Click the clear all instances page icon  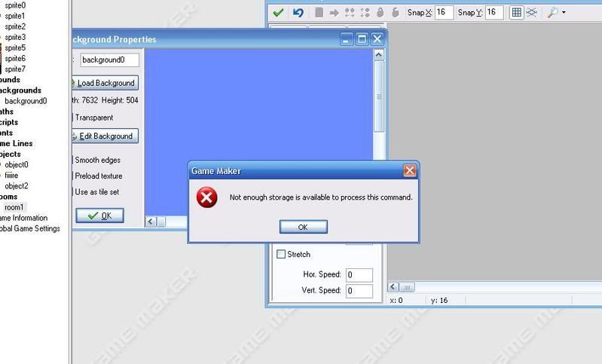319,12
